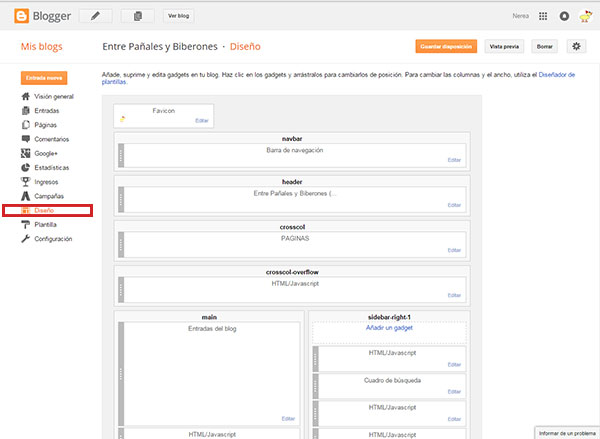Open Comentarios menu item
Screen dimensions: 600x439
[52, 139]
